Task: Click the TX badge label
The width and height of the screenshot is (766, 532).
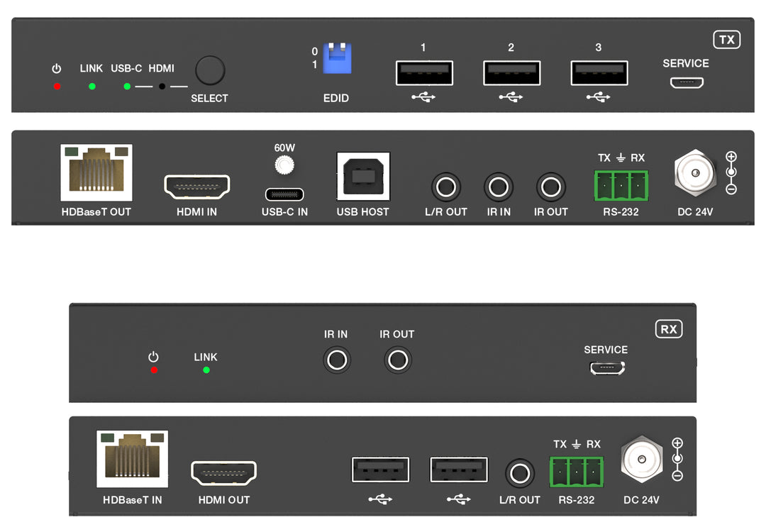Action: click(x=726, y=40)
